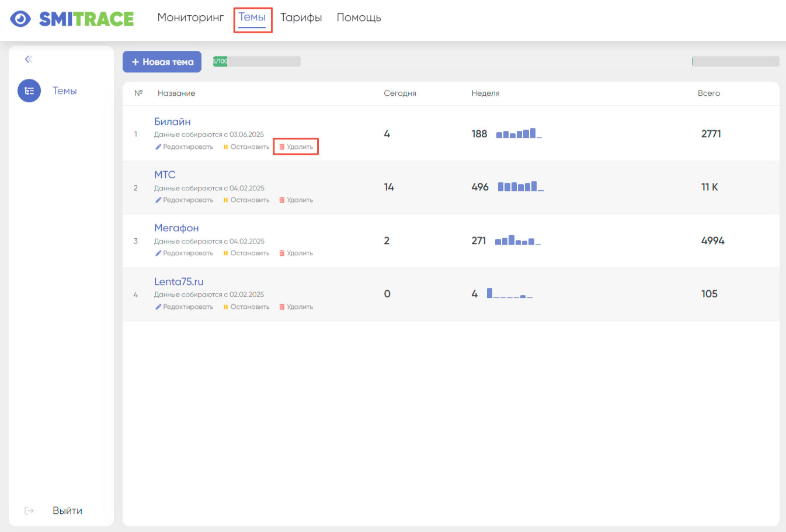Collapse the sidebar with double chevron
The height and width of the screenshot is (532, 786).
(28, 60)
